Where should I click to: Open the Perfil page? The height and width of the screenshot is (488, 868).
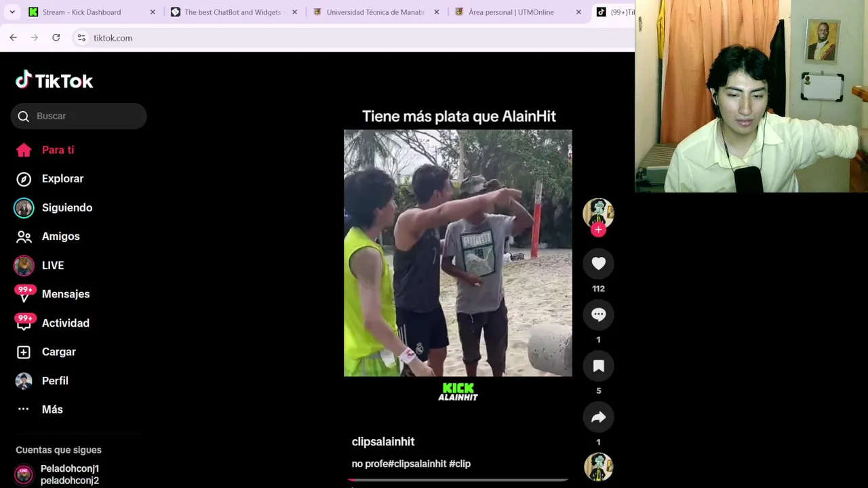coord(55,380)
